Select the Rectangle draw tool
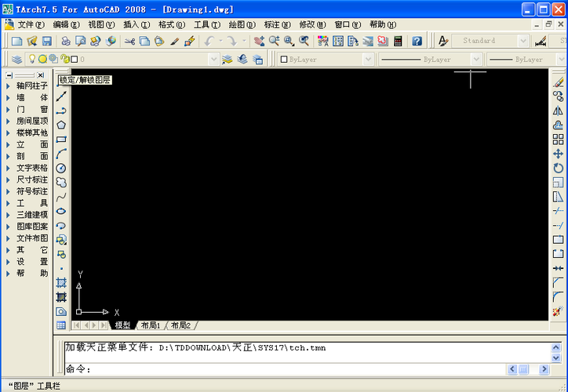The image size is (568, 392). [61, 140]
